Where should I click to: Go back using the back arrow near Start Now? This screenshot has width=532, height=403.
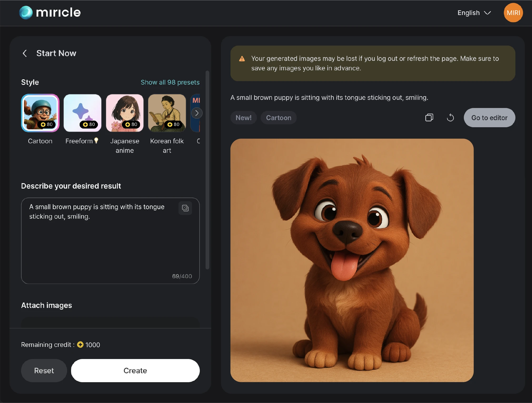pos(25,53)
